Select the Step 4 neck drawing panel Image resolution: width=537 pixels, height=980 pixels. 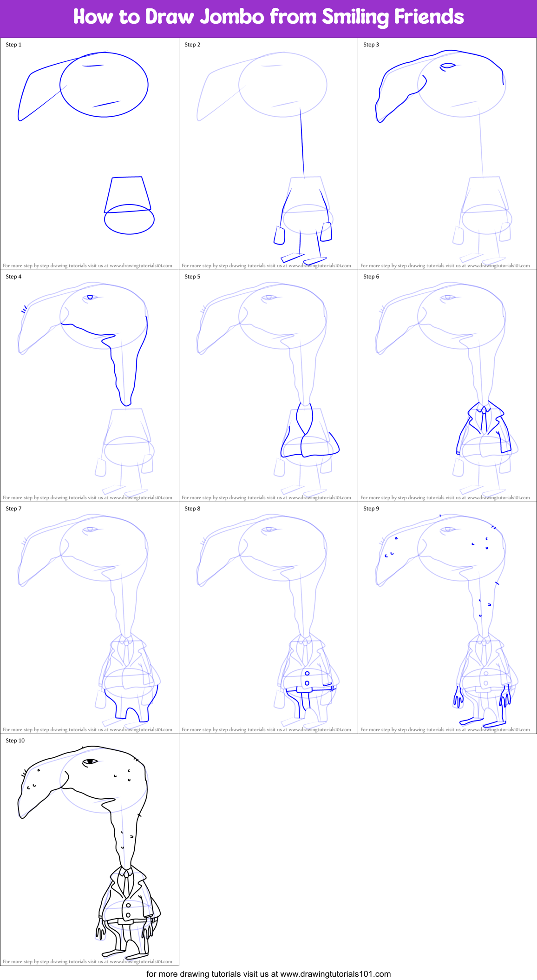89,386
